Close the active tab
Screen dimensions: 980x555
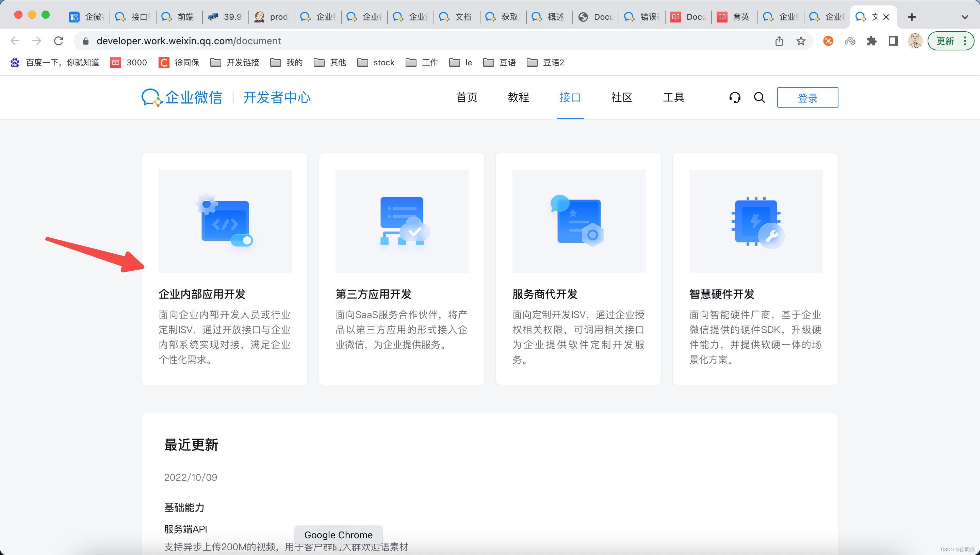pyautogui.click(x=886, y=17)
